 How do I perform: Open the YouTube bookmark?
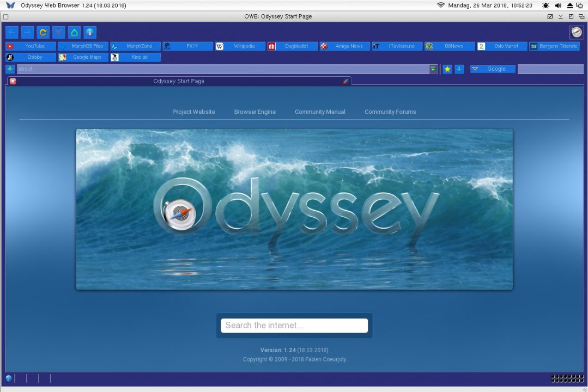[x=31, y=46]
